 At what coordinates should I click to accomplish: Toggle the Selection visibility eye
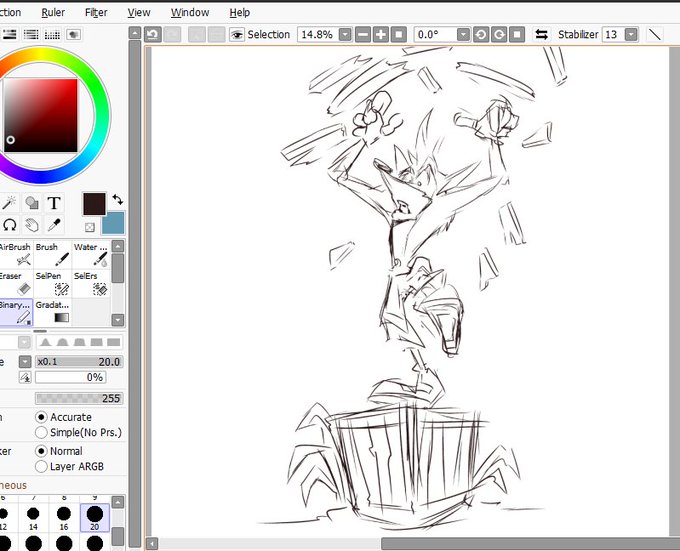tap(237, 35)
